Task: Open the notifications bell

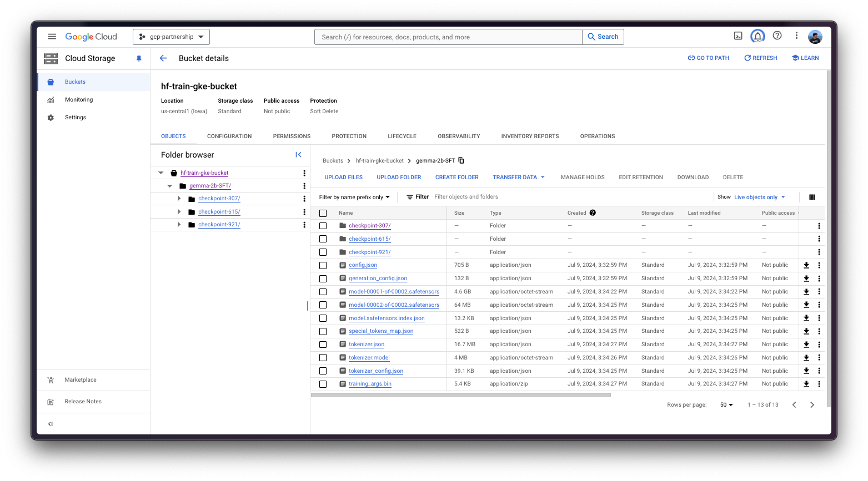Action: [x=757, y=37]
